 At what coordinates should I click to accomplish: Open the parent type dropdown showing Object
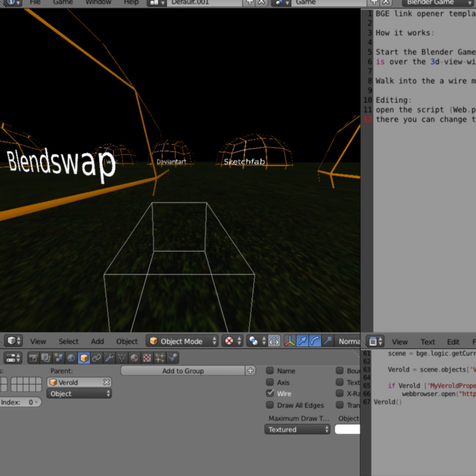79,393
